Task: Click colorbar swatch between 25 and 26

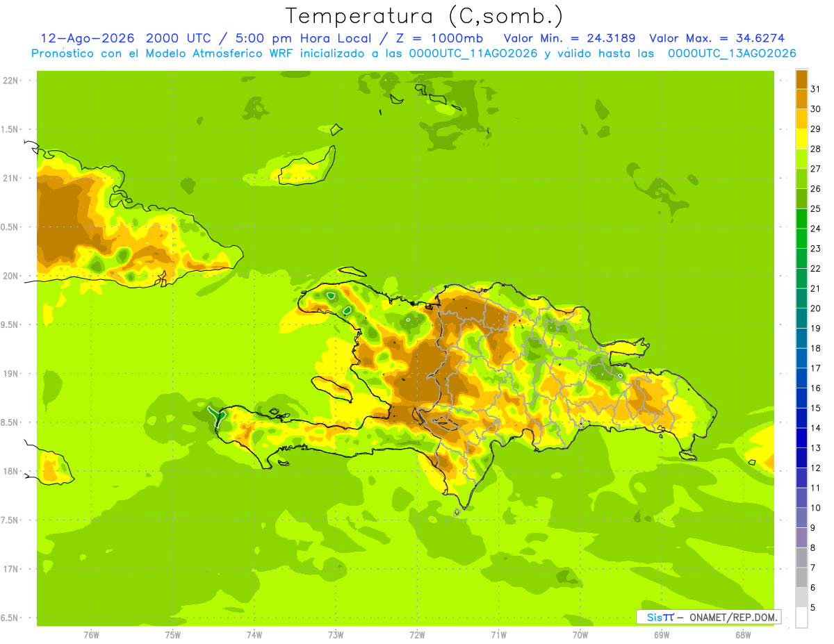Action: (x=801, y=199)
